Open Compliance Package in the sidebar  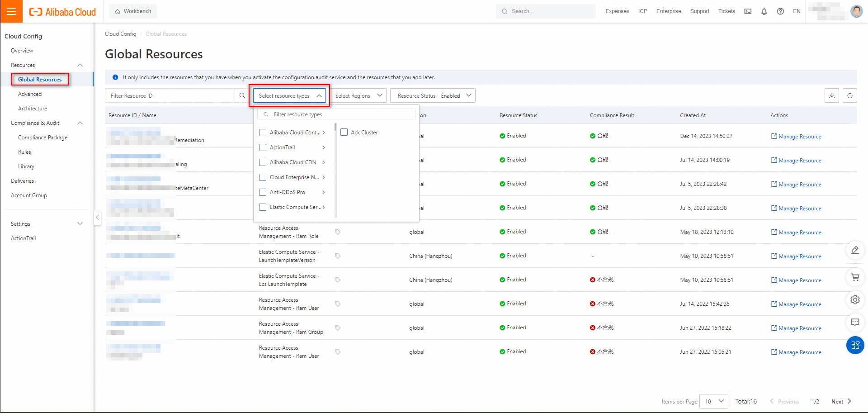click(43, 138)
